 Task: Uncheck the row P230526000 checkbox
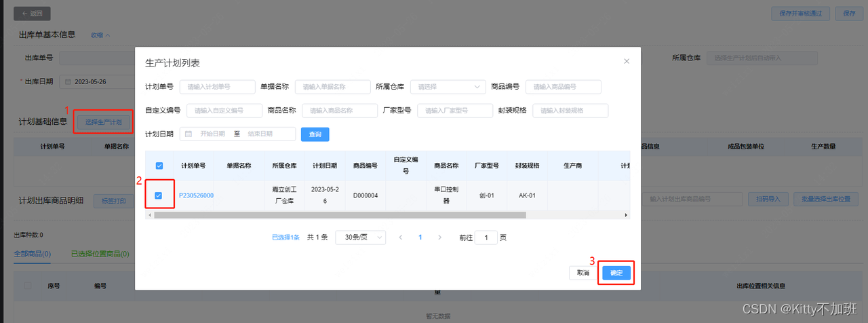[x=159, y=195]
